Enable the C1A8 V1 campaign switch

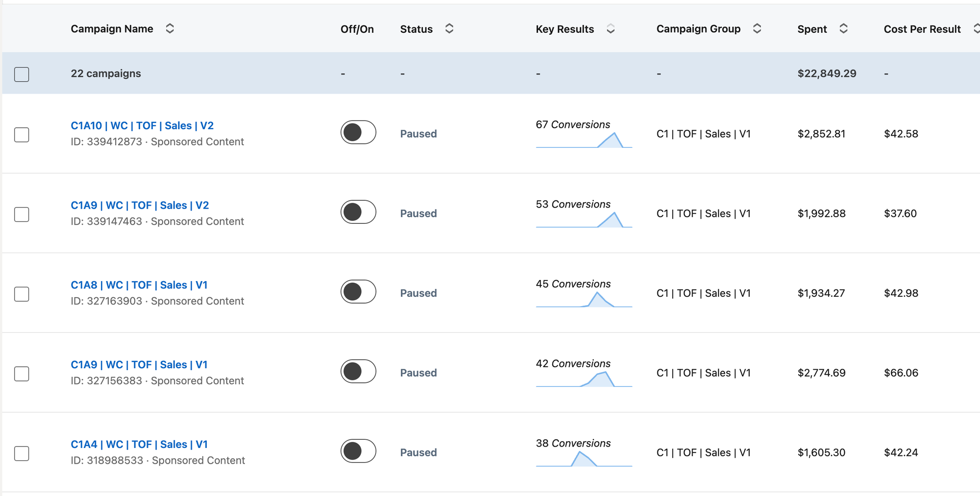358,292
